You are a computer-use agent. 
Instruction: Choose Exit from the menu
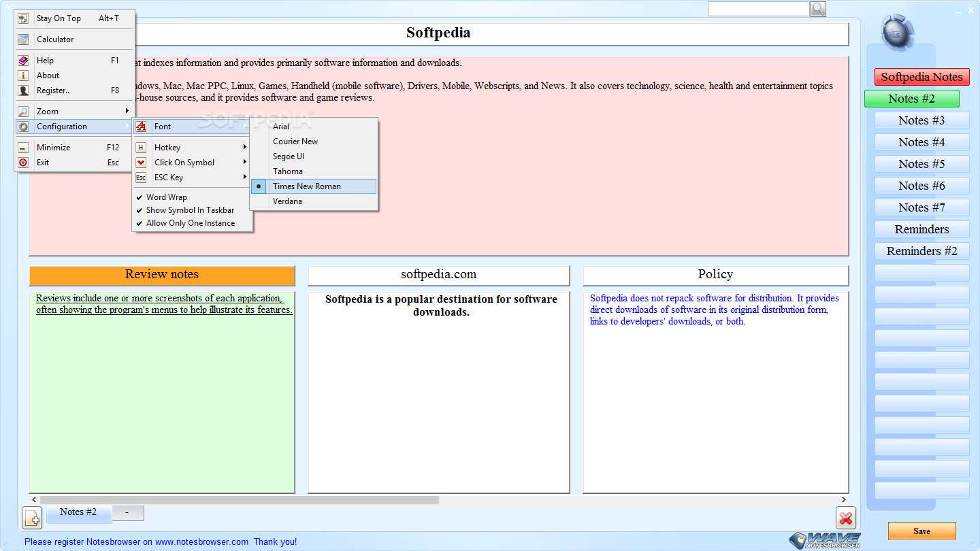pyautogui.click(x=75, y=163)
